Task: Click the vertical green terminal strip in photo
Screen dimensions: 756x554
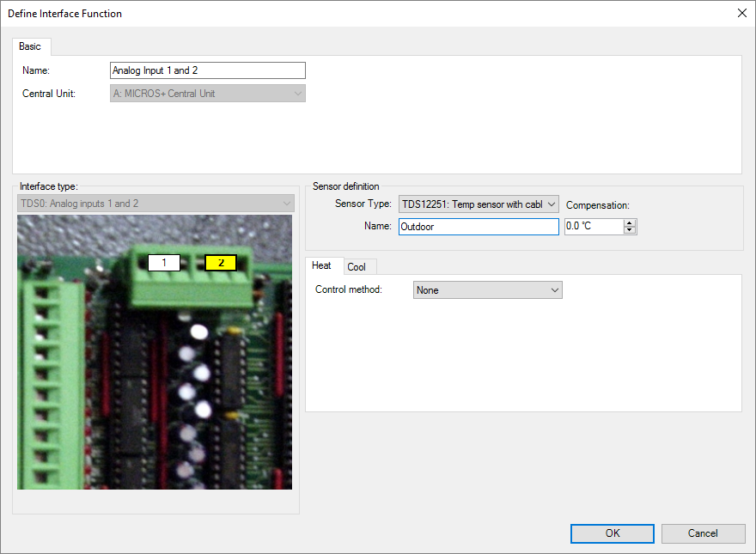Action: coord(41,387)
